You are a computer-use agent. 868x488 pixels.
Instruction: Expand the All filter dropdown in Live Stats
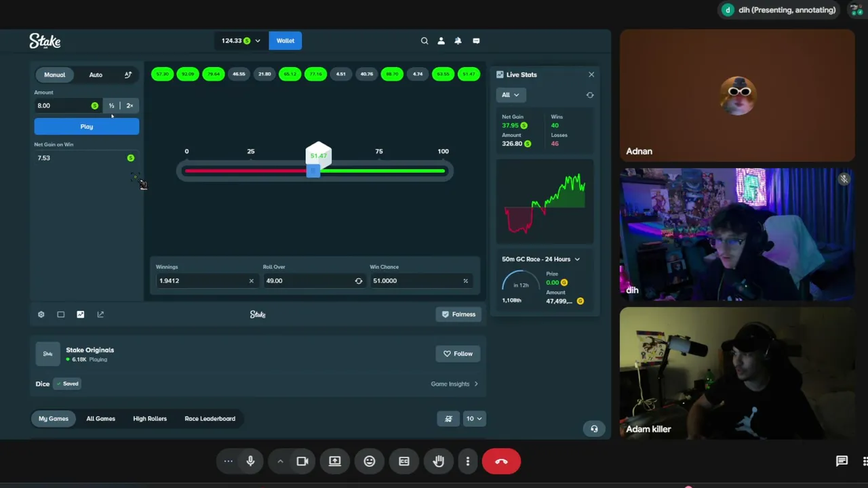click(510, 95)
